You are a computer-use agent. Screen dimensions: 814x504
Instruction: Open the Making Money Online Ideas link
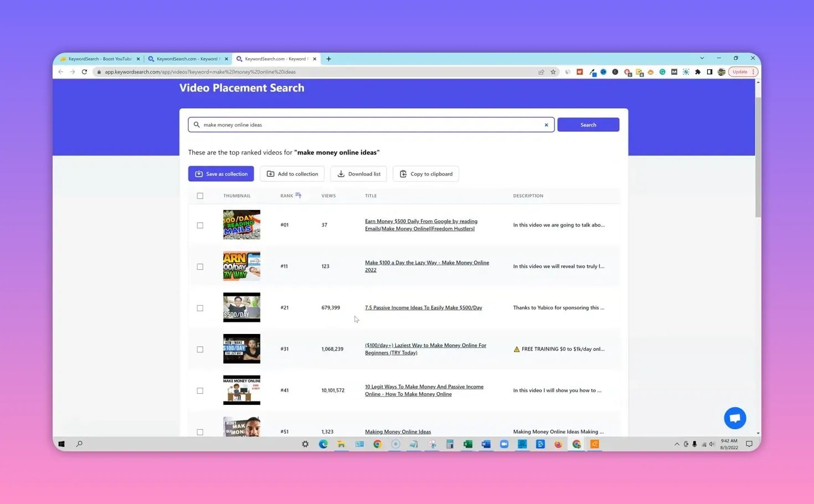tap(398, 431)
